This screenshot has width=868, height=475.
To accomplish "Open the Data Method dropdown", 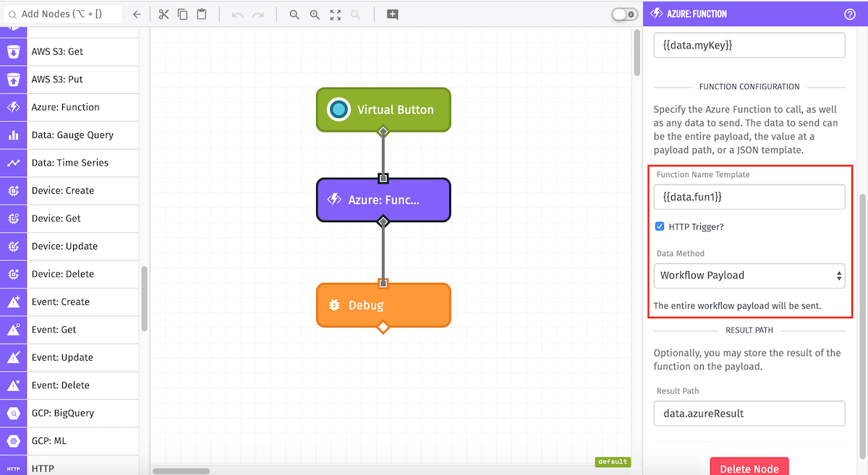I will tap(749, 275).
